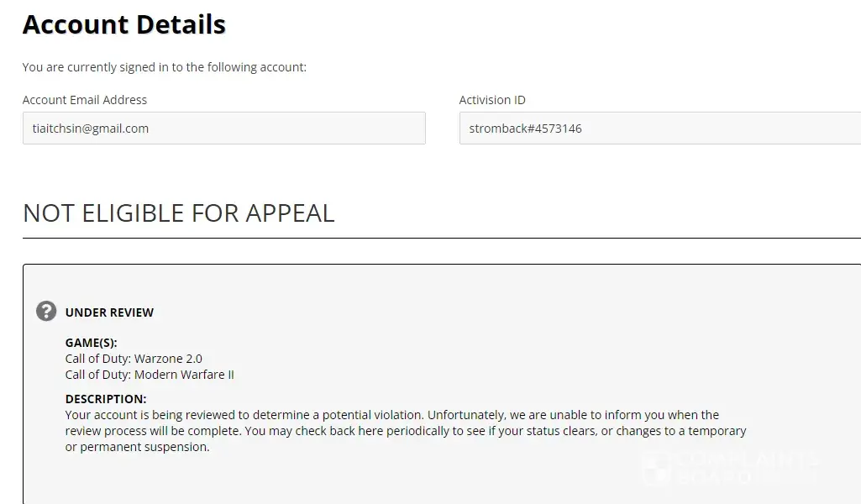Click the Account Details page heading

(124, 24)
